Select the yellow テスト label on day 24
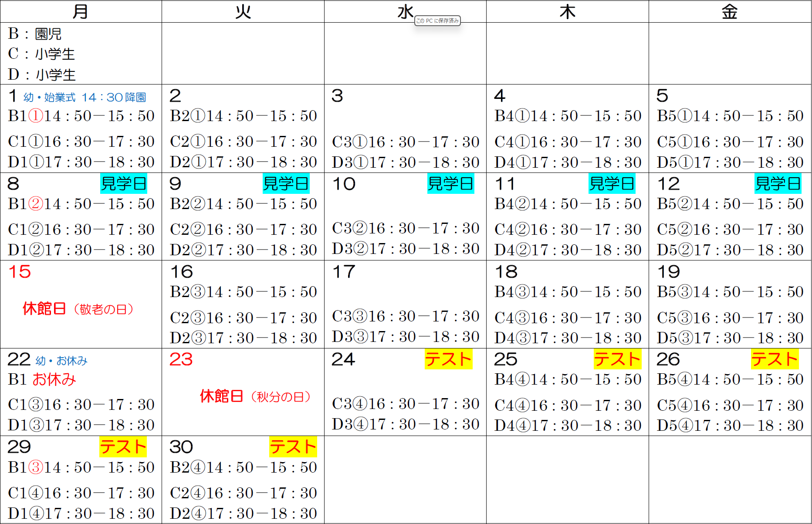Image resolution: width=812 pixels, height=524 pixels. click(448, 359)
